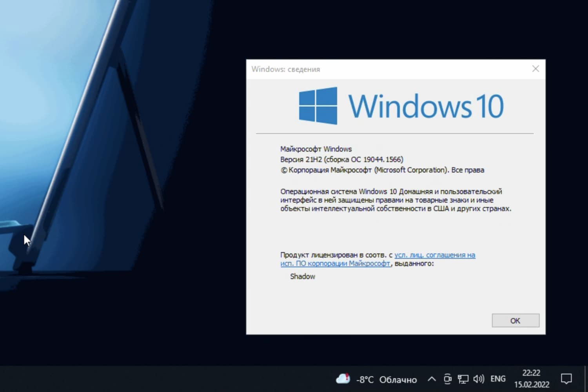Click the four-pane Windows flag logo

[318, 105]
